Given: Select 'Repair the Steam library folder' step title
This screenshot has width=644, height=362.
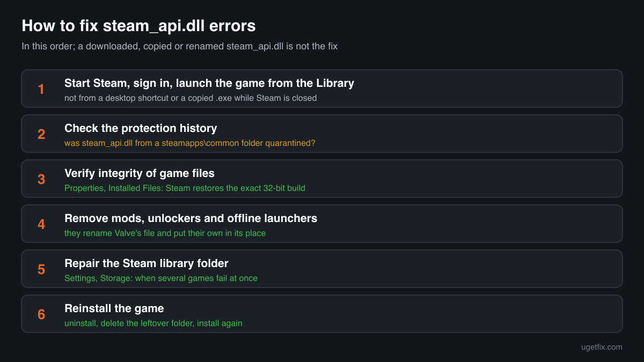Looking at the screenshot, I should tap(147, 263).
